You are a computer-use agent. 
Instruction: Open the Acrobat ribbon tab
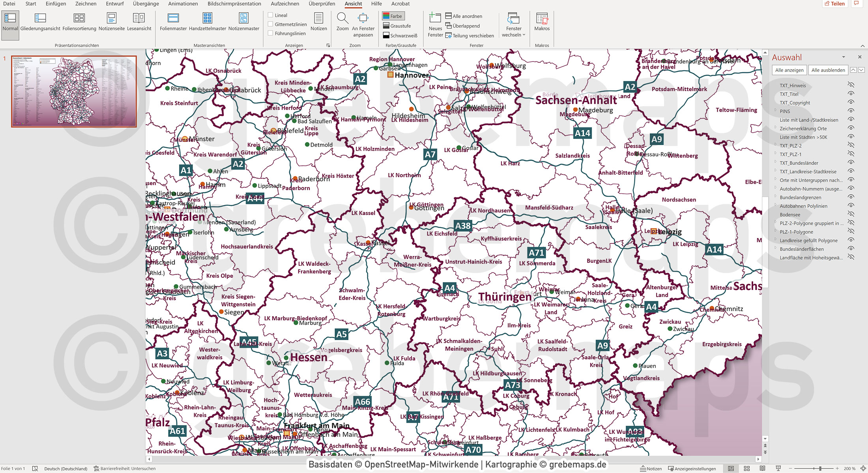pos(401,4)
